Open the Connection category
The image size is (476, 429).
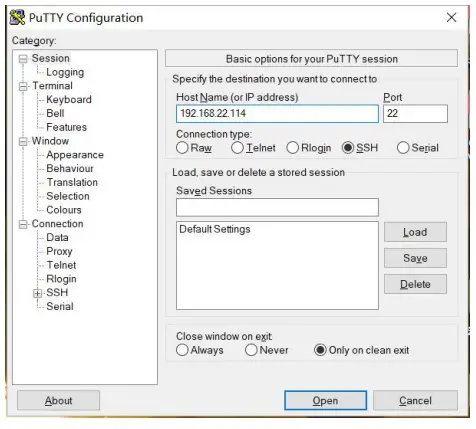point(57,224)
